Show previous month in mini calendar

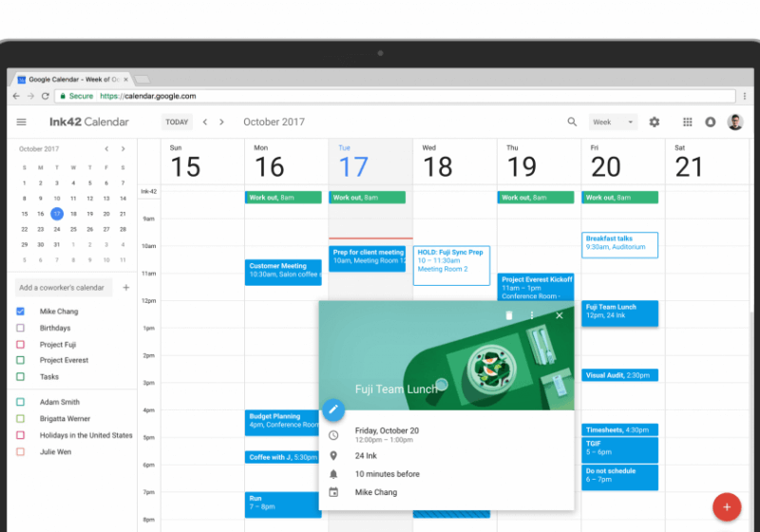[x=106, y=149]
